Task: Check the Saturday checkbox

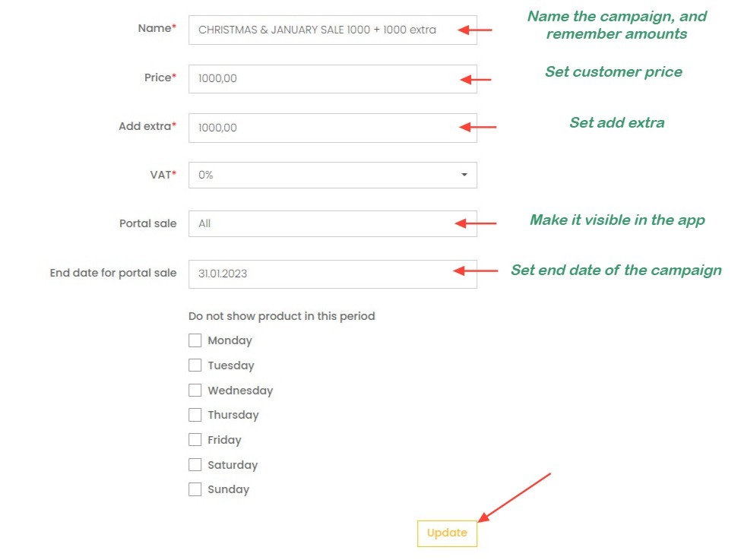Action: point(195,465)
